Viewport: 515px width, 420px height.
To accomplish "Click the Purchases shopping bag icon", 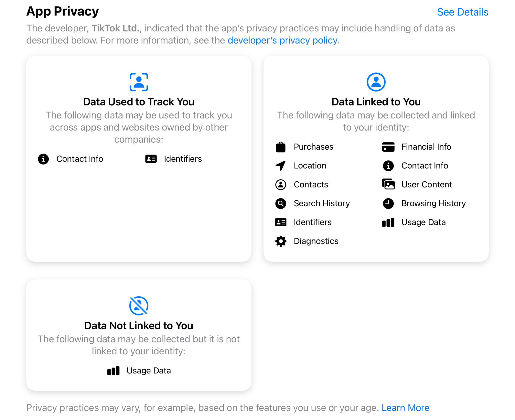I will pos(280,147).
